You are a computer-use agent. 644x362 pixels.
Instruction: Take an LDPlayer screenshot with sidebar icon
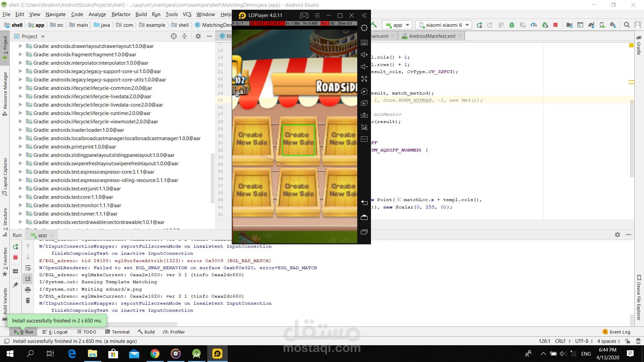coord(364,127)
